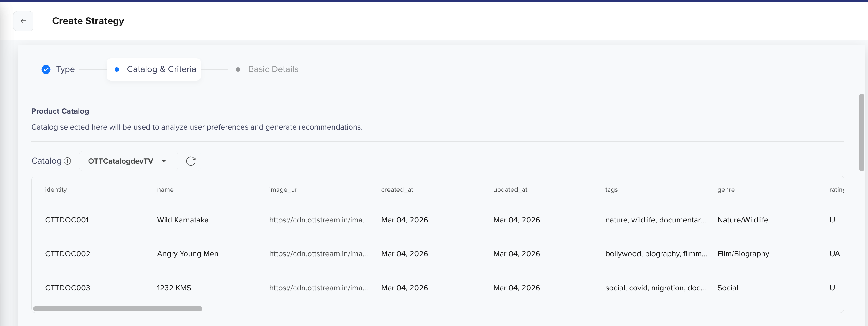Click the horizontal table scrollbar

click(118, 308)
